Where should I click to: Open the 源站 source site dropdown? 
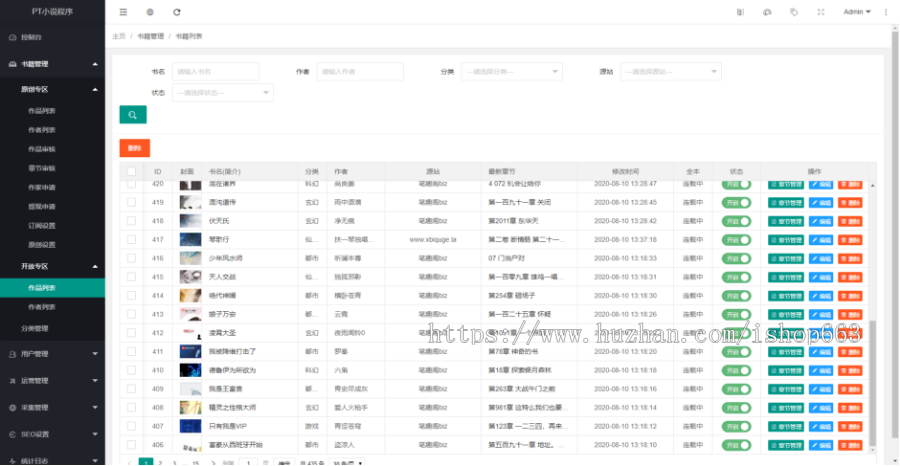[x=670, y=72]
